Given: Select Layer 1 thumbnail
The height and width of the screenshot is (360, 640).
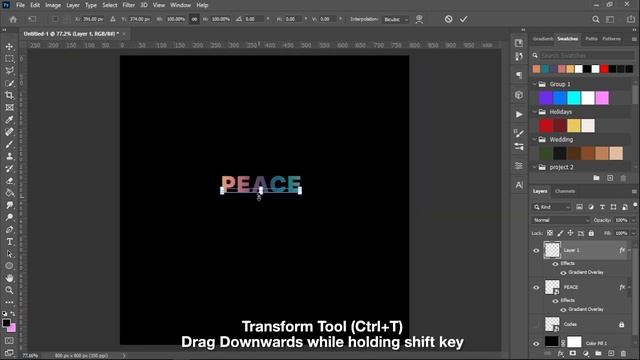Looking at the screenshot, I should click(552, 250).
